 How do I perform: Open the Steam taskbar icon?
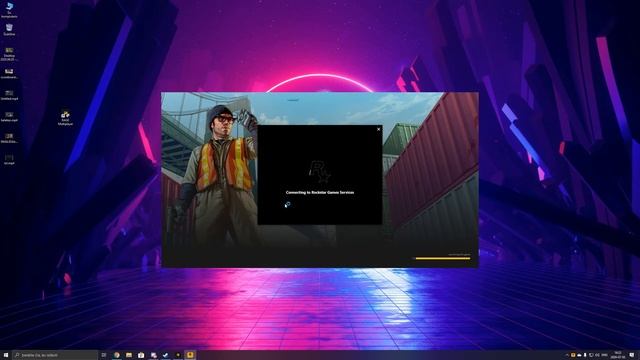pyautogui.click(x=166, y=355)
